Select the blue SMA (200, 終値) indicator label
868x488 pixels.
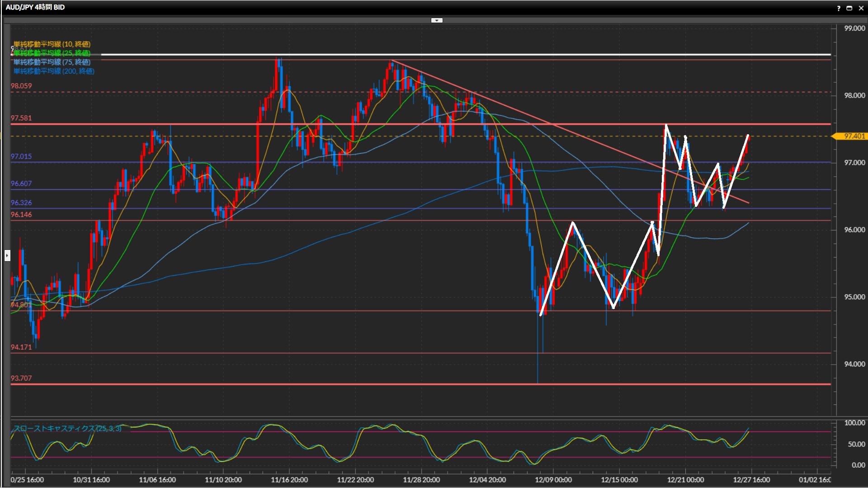click(53, 71)
